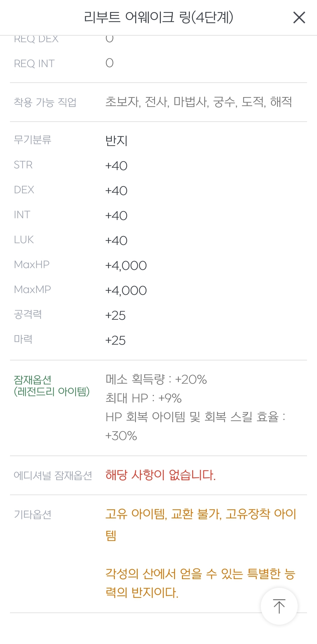The image size is (317, 644).
Task: Select the 메소 획득량 +20% option line
Action: [x=156, y=379]
